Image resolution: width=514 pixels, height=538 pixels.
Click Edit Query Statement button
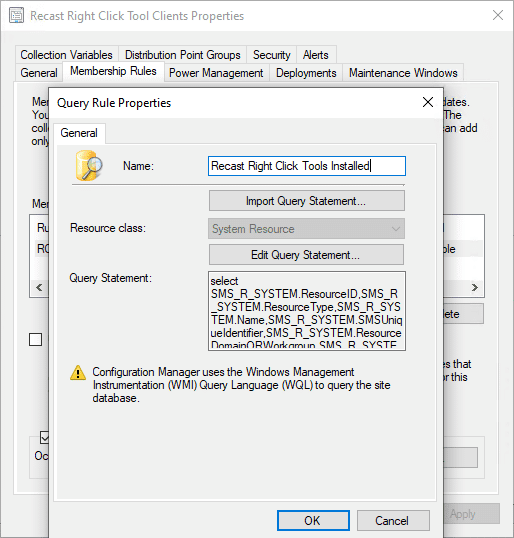(x=306, y=255)
